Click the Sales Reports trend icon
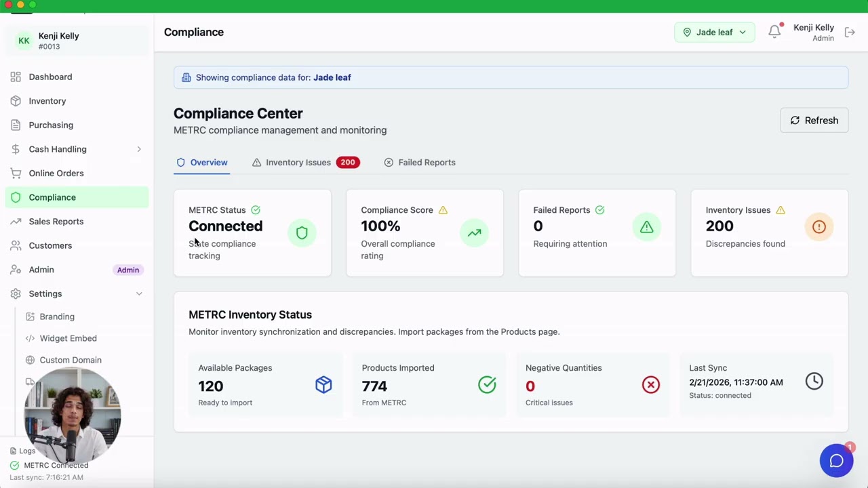The height and width of the screenshot is (488, 868). pos(16,222)
